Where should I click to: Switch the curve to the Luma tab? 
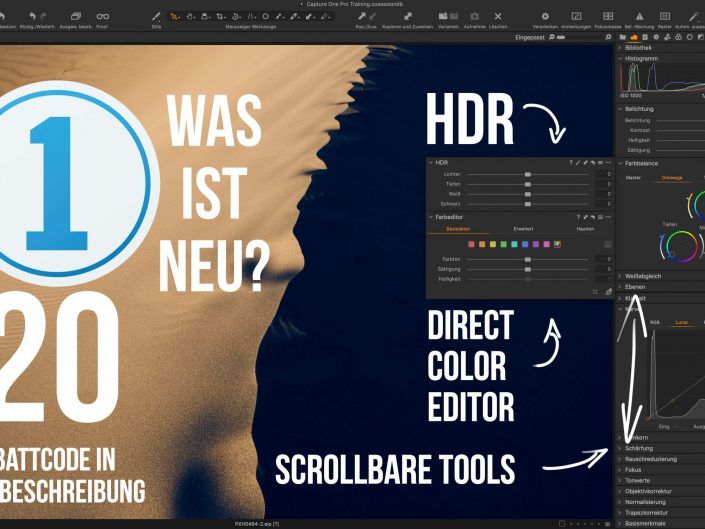[x=681, y=322]
